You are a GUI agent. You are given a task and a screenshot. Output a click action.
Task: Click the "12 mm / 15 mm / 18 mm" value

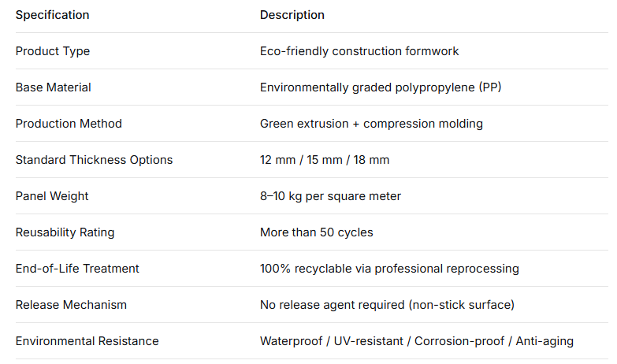pos(325,160)
